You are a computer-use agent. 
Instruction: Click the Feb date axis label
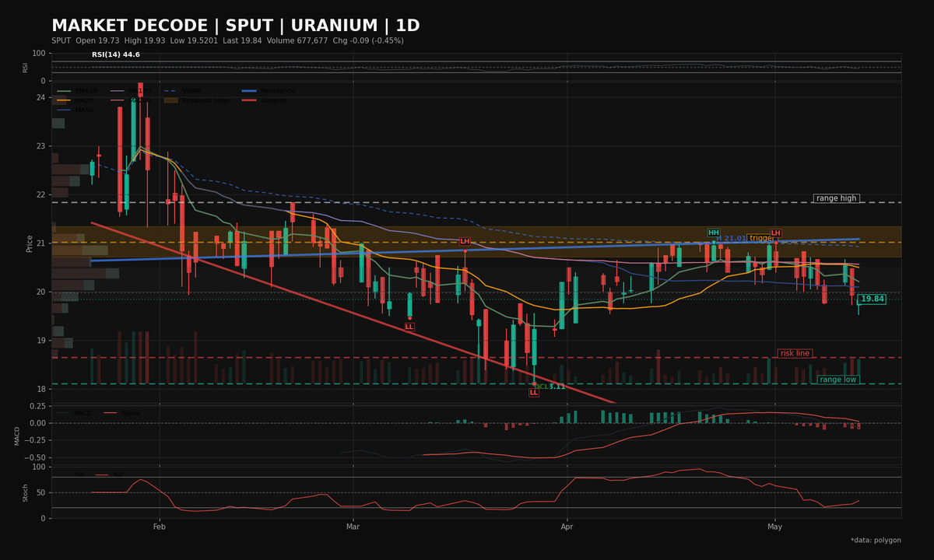point(160,527)
